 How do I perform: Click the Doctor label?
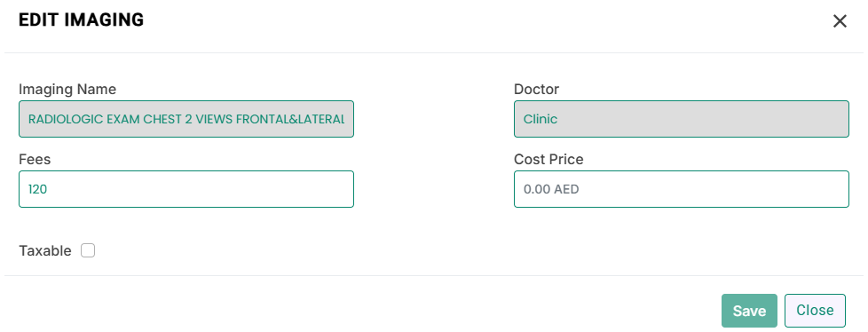[x=536, y=89]
